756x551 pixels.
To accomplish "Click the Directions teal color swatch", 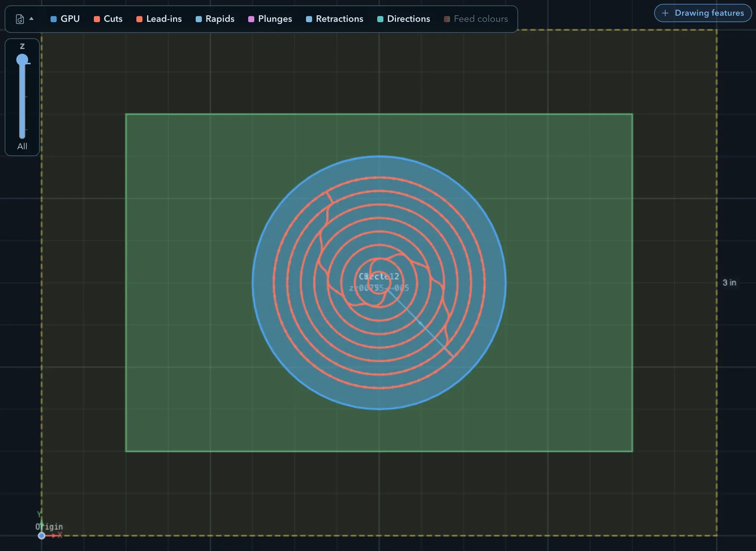I will 380,19.
